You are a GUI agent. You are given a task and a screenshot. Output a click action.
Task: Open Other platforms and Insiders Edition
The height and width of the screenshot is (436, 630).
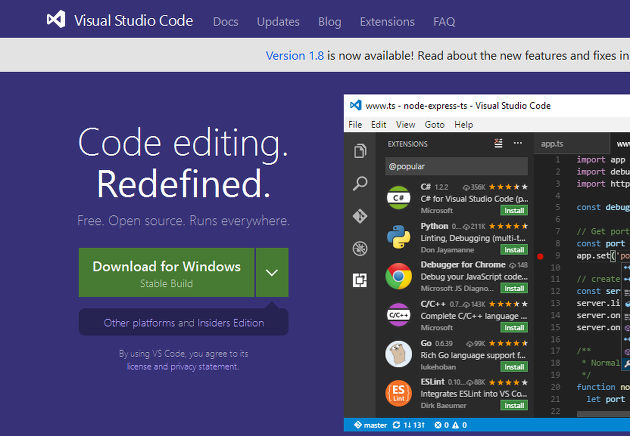pyautogui.click(x=184, y=323)
